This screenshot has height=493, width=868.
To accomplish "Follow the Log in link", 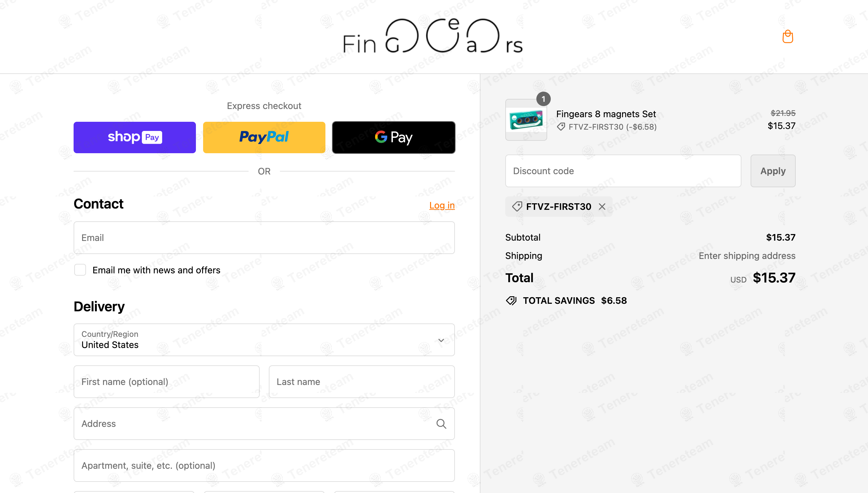I will (442, 205).
